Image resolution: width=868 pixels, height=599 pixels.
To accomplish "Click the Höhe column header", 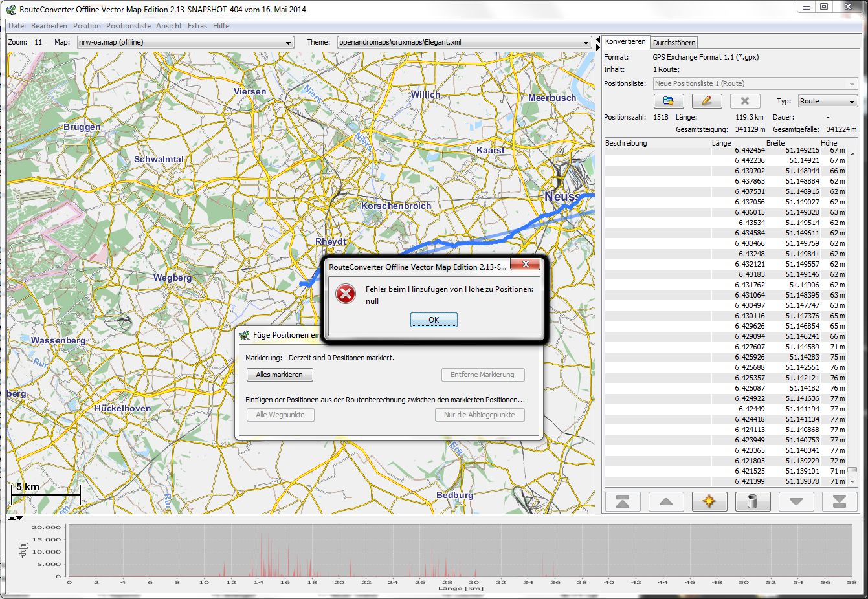I will tap(829, 143).
